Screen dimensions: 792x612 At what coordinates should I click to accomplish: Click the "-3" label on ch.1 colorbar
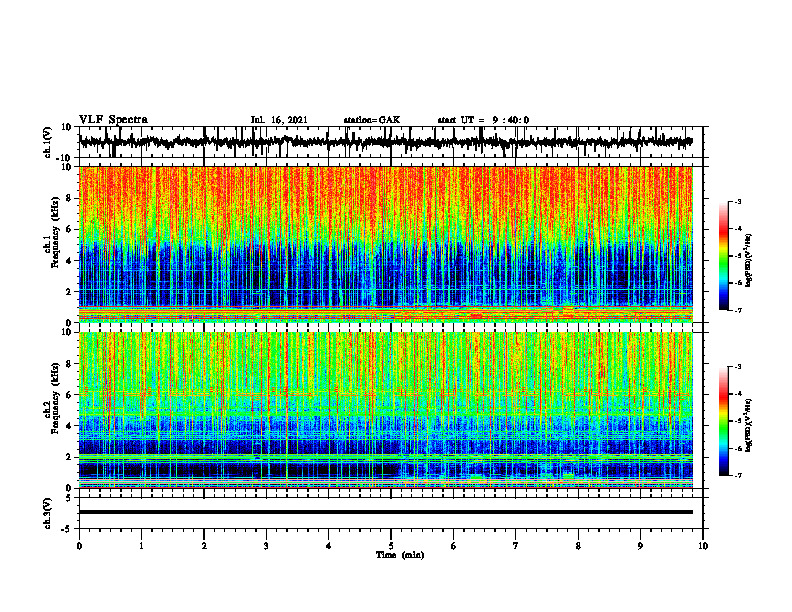[737, 201]
